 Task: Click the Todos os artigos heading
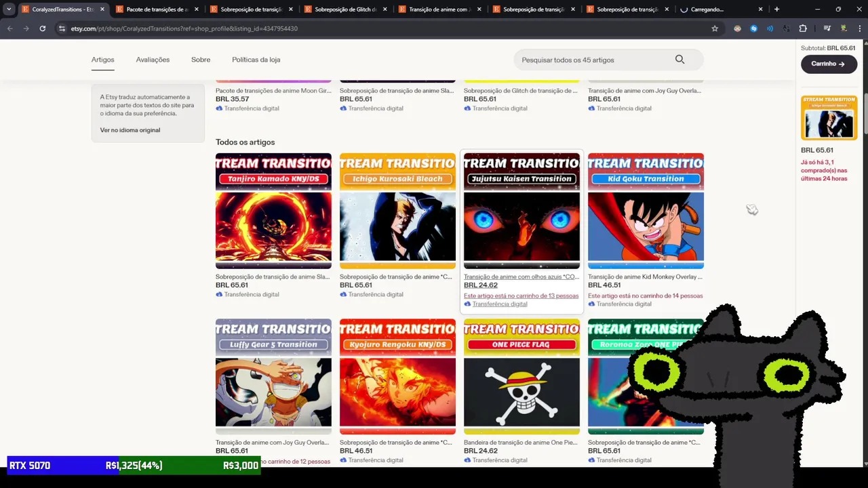[x=245, y=142]
